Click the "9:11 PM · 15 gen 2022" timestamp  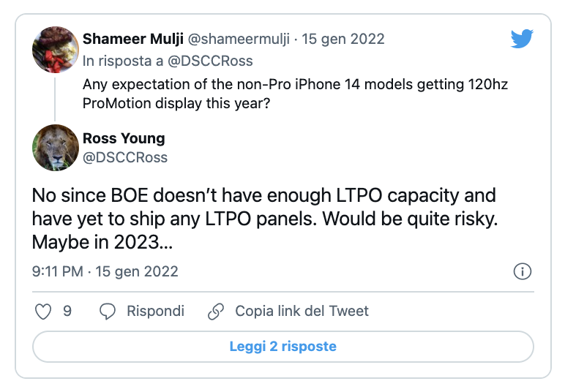click(x=105, y=271)
